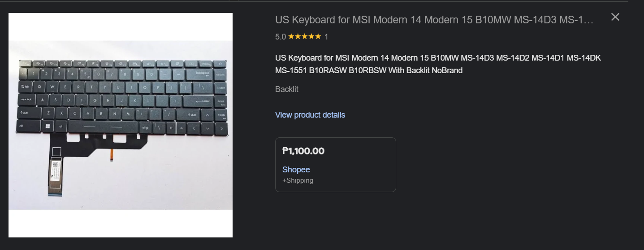644x250 pixels.
Task: Click the review count next to stars
Action: pos(326,37)
